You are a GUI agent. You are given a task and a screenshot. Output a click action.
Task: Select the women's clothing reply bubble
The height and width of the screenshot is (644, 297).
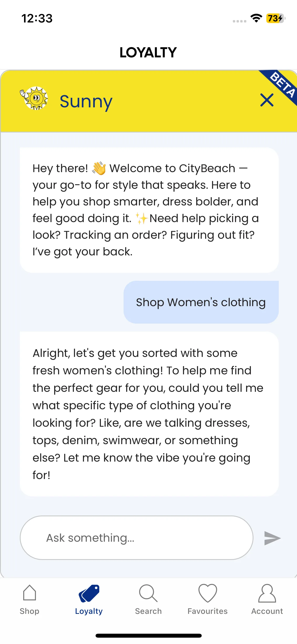149,414
